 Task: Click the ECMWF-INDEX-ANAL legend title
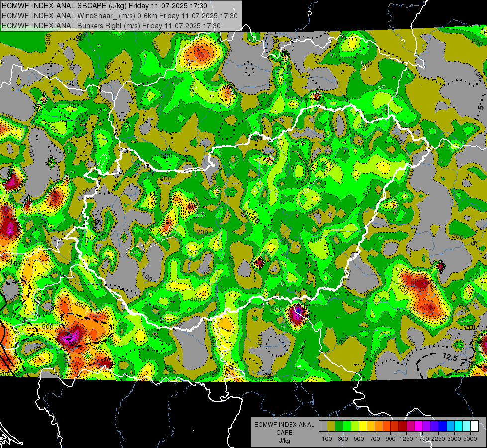click(x=284, y=425)
